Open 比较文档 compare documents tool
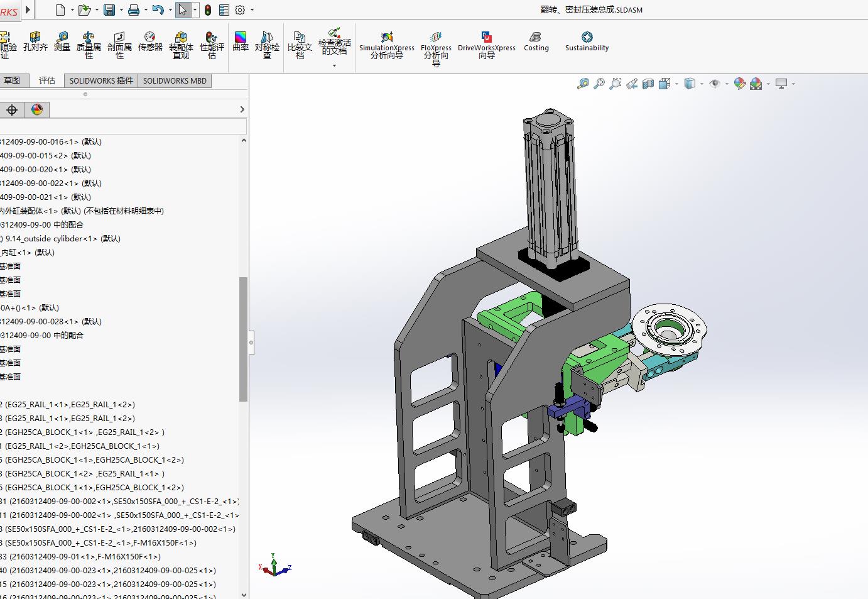 coord(300,46)
